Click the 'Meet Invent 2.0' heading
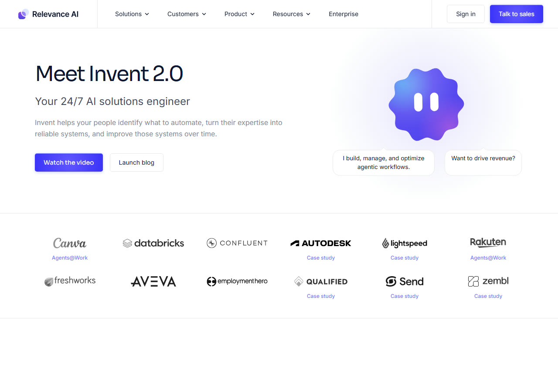The image size is (558, 392). click(109, 74)
